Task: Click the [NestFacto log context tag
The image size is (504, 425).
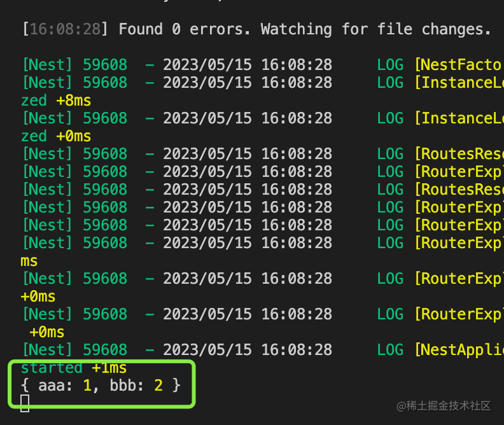Action: 458,64
